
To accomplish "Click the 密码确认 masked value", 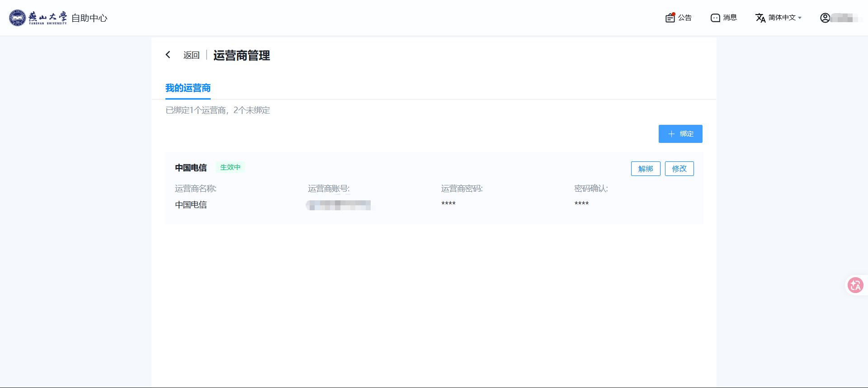I will [581, 204].
